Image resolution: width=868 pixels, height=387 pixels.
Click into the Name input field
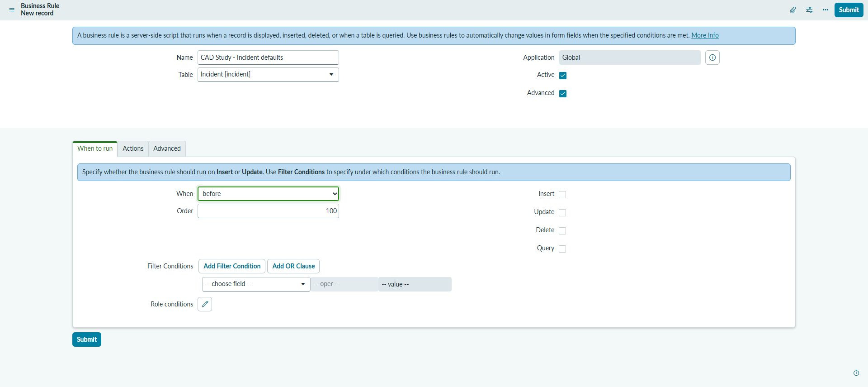[x=268, y=57]
